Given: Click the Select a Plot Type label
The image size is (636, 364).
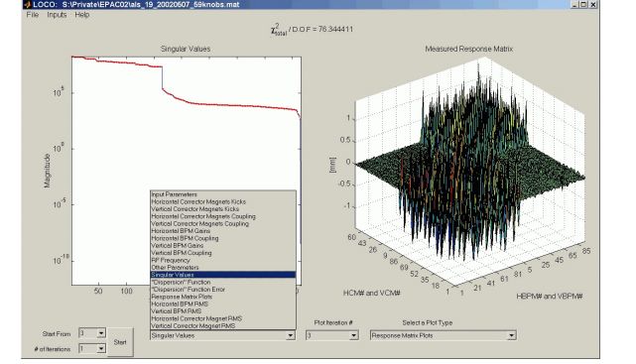Looking at the screenshot, I should pos(427,322).
